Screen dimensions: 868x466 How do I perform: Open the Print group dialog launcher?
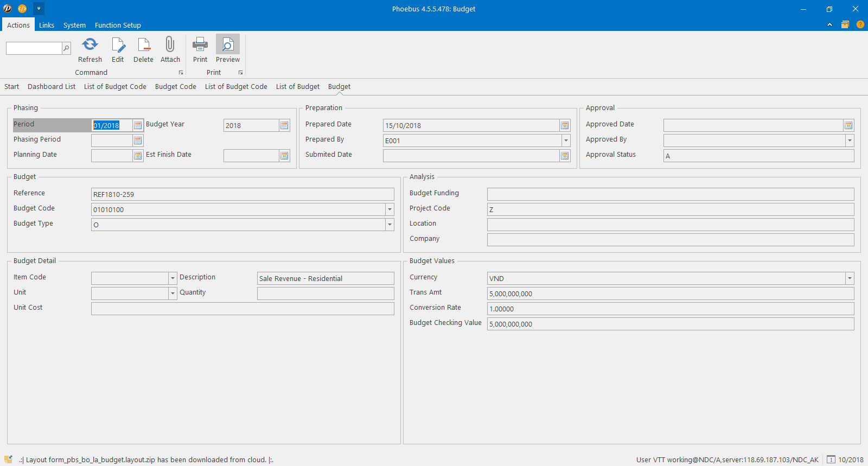(241, 73)
